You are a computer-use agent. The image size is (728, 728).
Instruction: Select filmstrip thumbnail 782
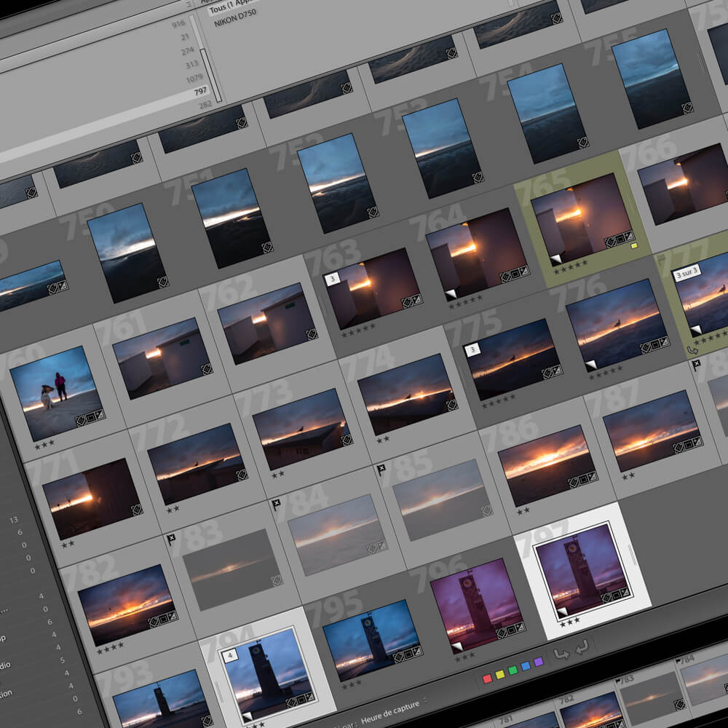tap(590, 711)
